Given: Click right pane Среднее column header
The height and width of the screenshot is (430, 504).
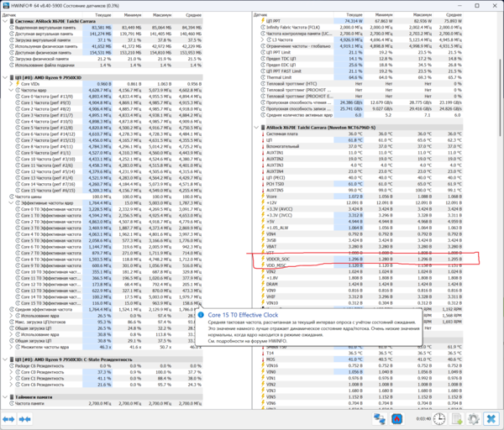Looking at the screenshot, I should pos(454,15).
